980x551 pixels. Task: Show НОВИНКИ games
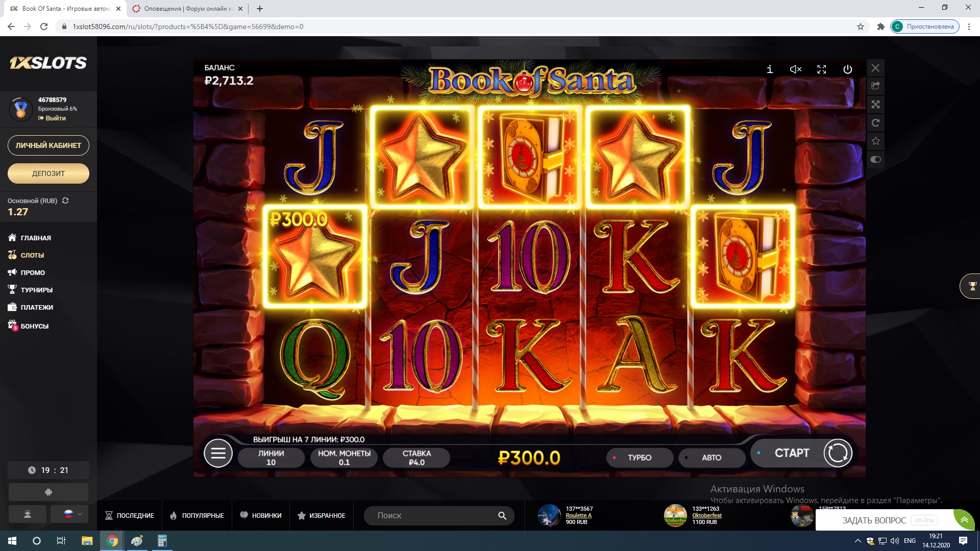(261, 516)
